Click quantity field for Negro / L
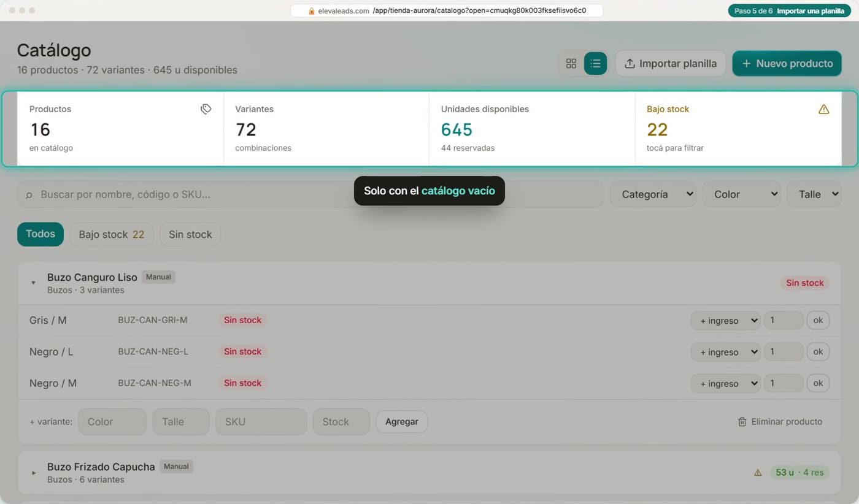 (784, 352)
